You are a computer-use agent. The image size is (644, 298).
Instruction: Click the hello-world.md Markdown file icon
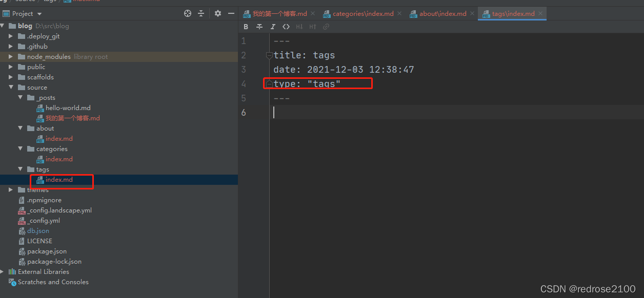(40, 108)
